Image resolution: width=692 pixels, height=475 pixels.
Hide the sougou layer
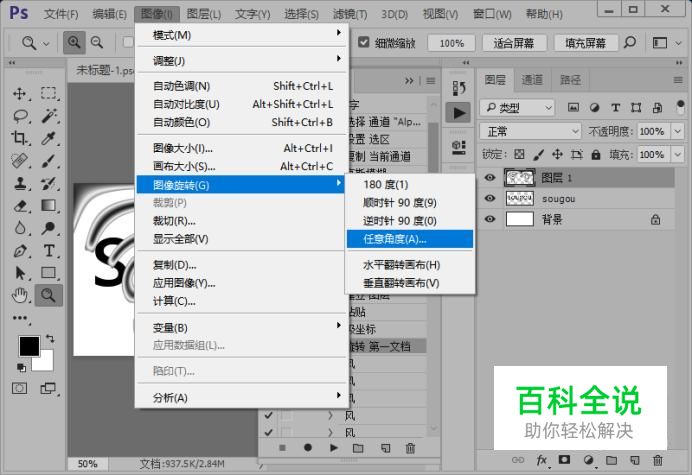tap(490, 198)
